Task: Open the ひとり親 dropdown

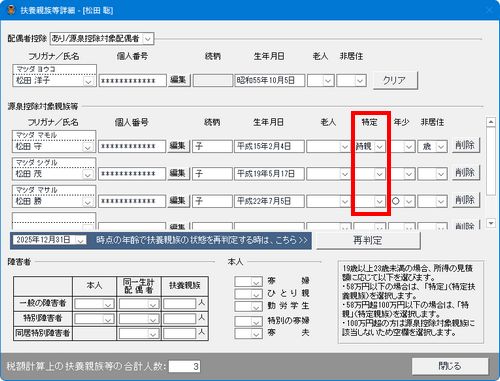Action: (x=256, y=294)
